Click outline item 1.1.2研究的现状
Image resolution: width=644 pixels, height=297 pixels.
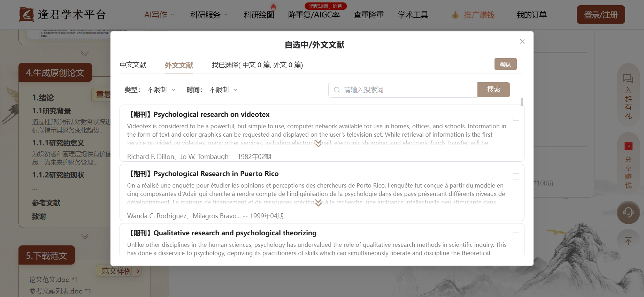[58, 175]
